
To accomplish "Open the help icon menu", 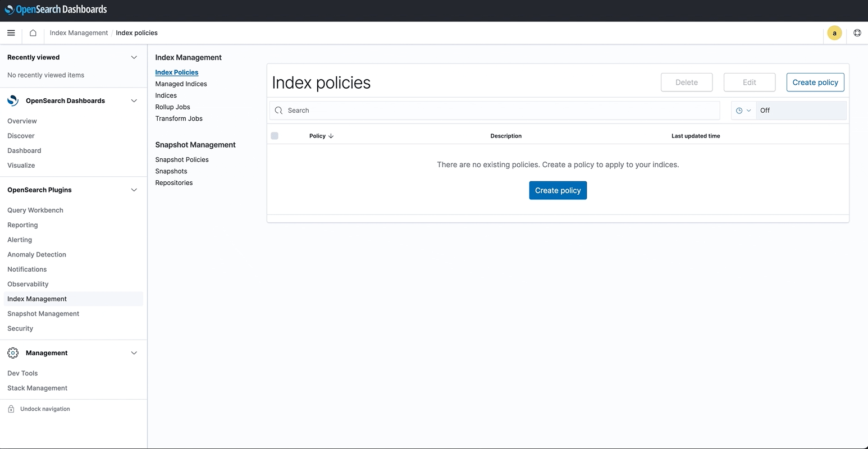I will (857, 33).
